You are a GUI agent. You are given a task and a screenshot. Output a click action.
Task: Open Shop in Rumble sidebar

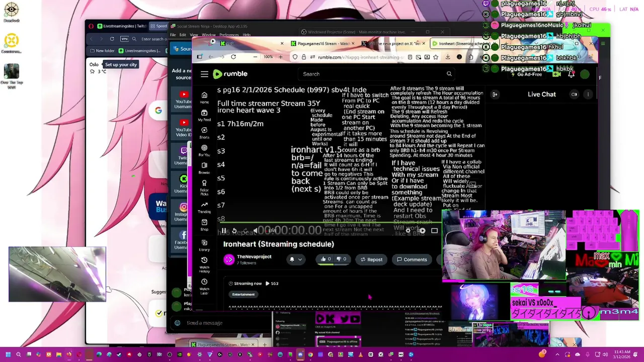(204, 225)
